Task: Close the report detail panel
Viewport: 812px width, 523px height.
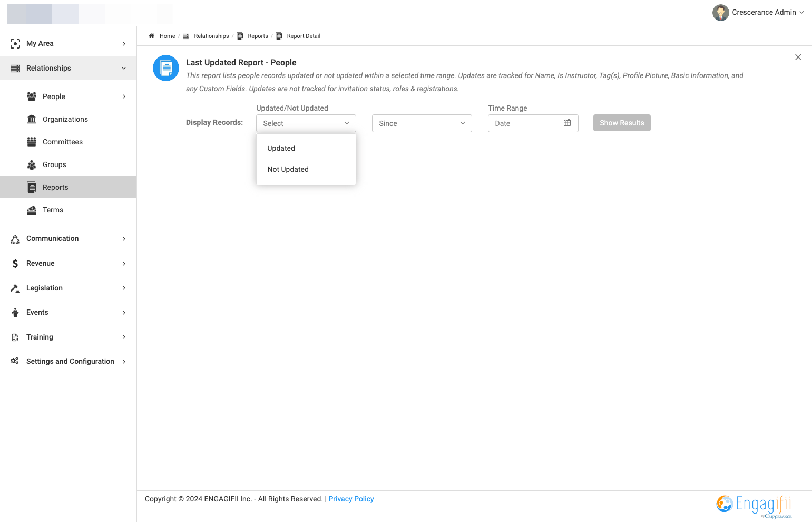Action: [798, 57]
